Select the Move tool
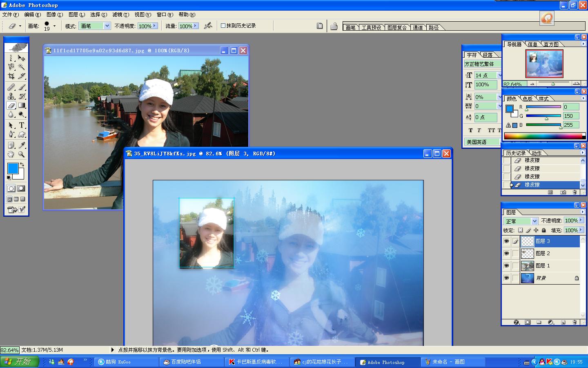The image size is (588, 368). [x=22, y=58]
